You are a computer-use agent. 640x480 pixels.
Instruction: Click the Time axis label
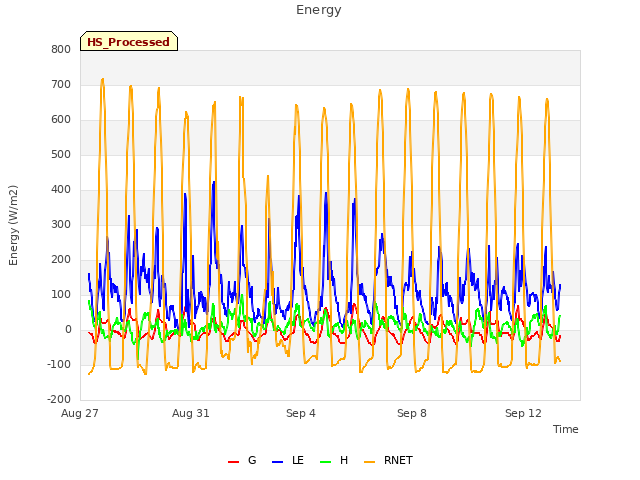(x=566, y=429)
